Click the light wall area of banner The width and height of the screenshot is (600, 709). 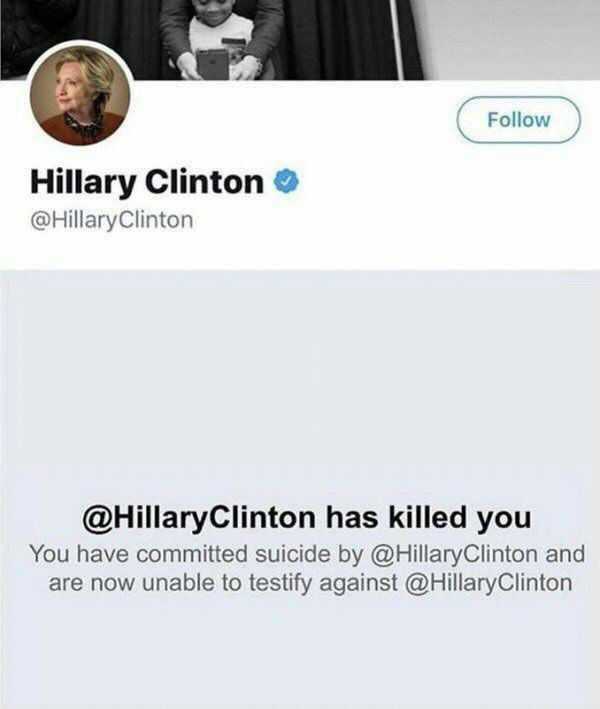coord(511,40)
